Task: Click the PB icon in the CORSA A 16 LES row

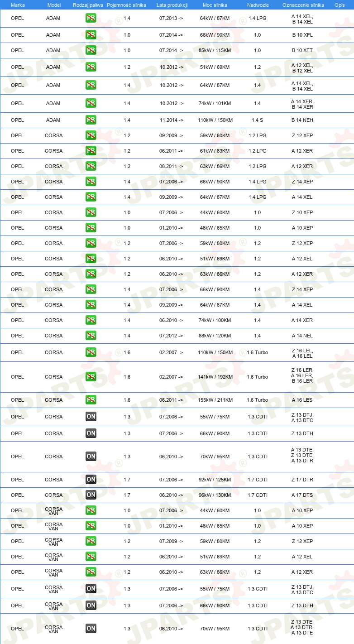Action: pos(91,400)
